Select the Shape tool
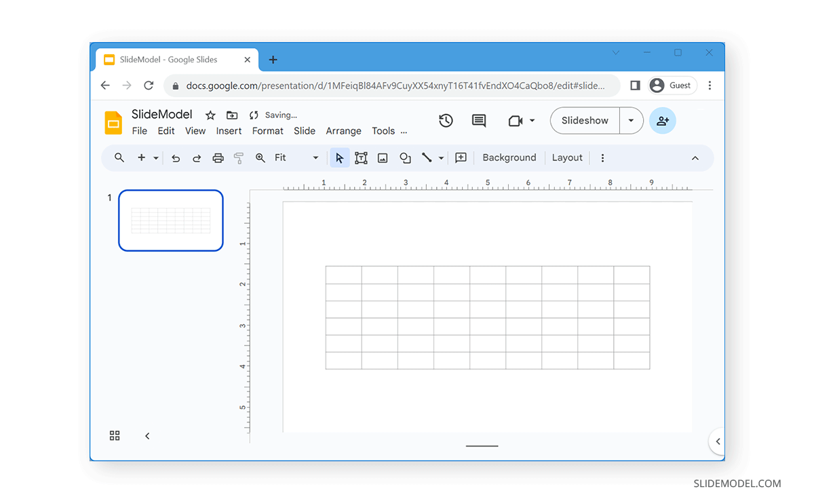Viewport: 814px width, 504px height. 405,157
